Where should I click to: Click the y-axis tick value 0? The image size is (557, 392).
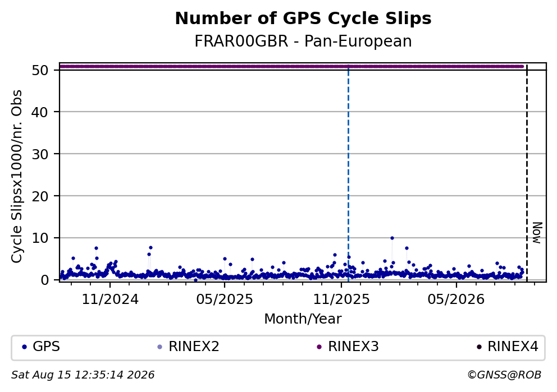[44, 280]
